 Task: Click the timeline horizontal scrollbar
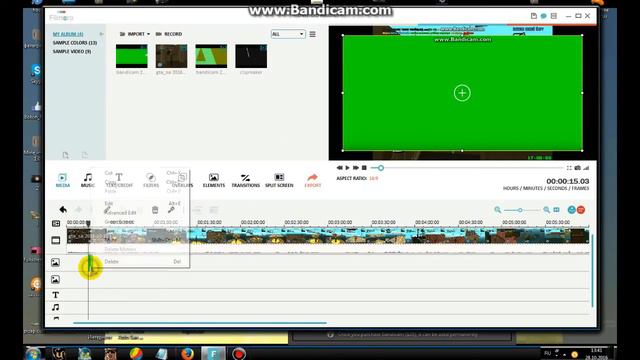[200, 323]
